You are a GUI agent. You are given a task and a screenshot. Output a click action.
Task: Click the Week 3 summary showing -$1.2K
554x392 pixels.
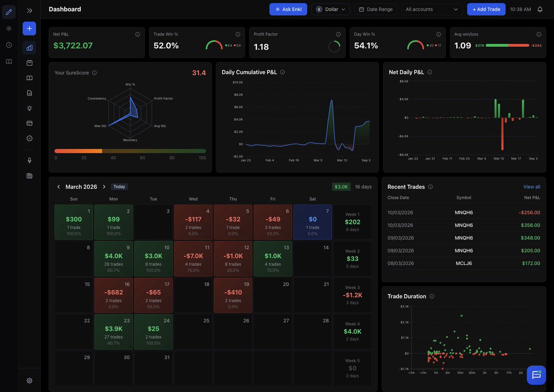point(352,295)
